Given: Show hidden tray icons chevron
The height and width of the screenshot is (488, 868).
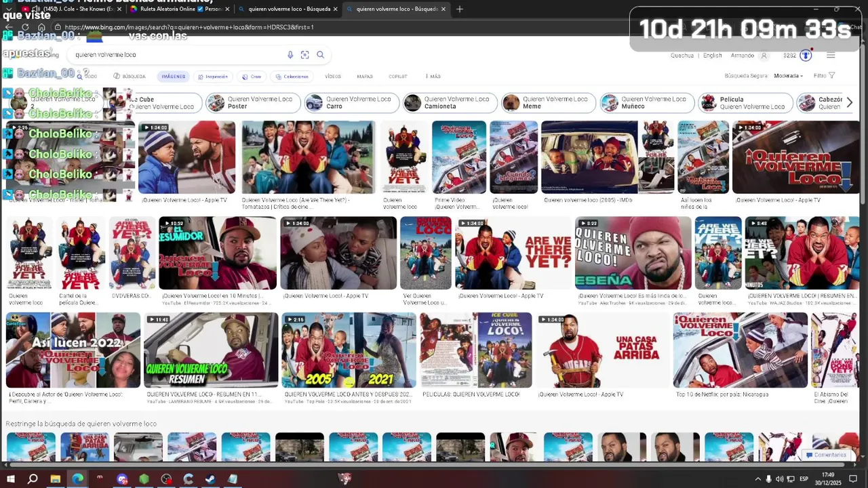Looking at the screenshot, I should click(758, 479).
